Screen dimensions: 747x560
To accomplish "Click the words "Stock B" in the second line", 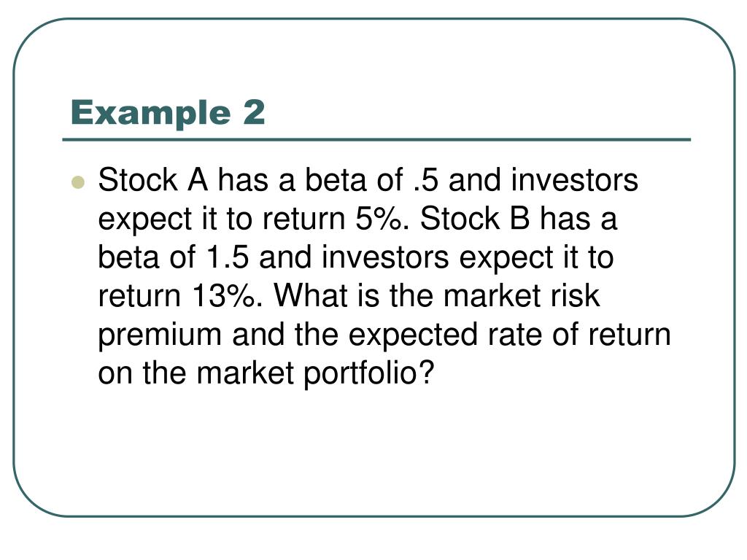I will pos(474,219).
